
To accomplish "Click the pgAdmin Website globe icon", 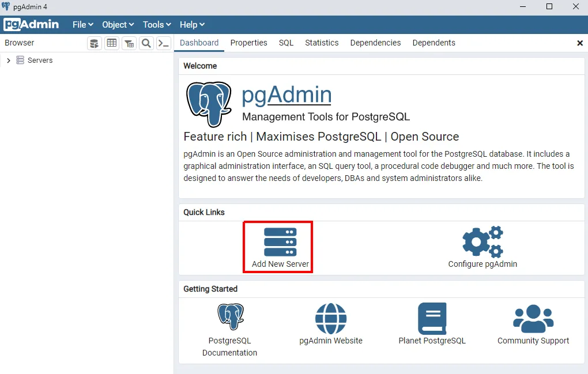I will tap(331, 319).
